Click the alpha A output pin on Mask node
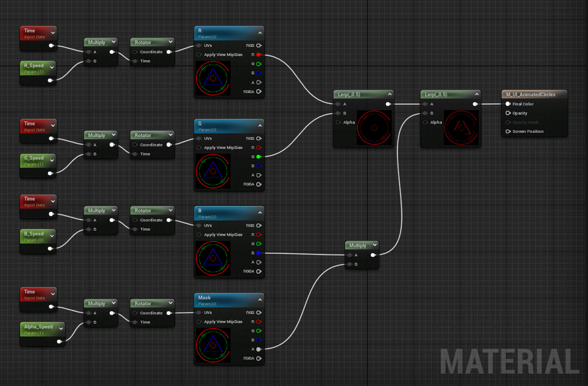This screenshot has height=386, width=588. (258, 349)
